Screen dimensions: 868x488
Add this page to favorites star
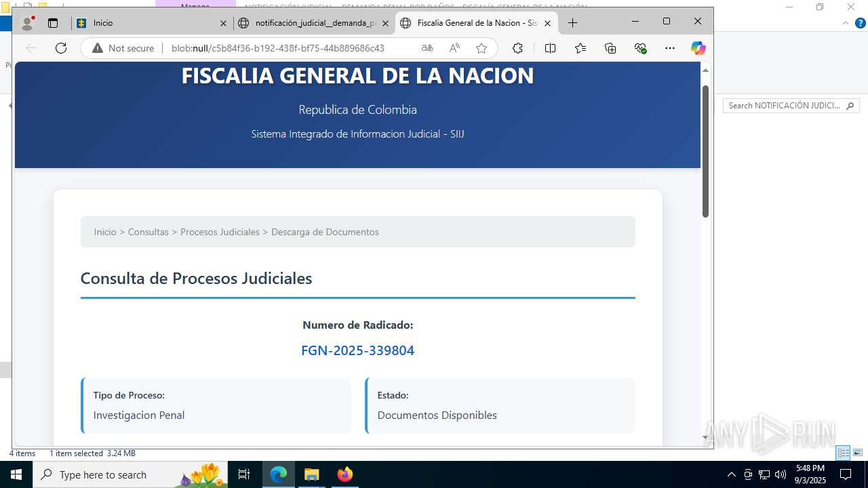click(481, 48)
